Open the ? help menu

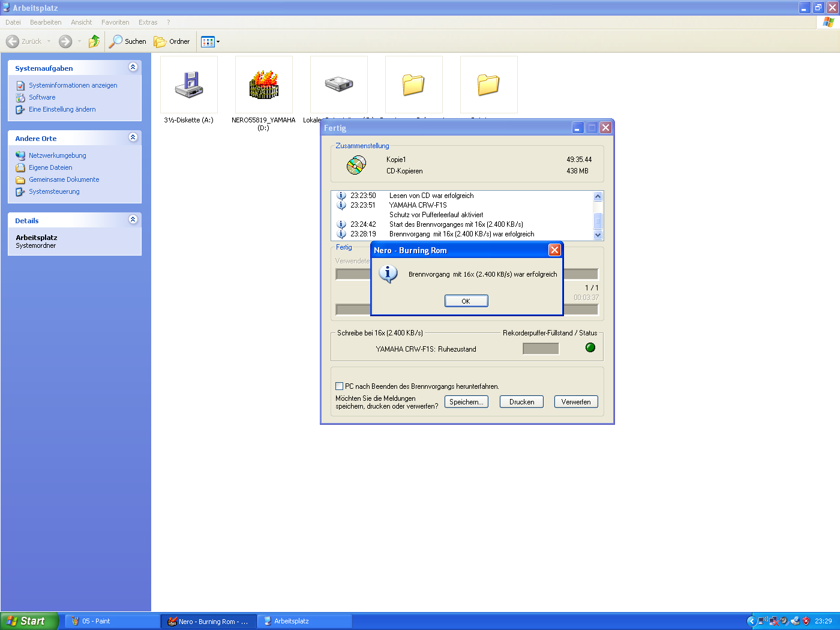(169, 22)
